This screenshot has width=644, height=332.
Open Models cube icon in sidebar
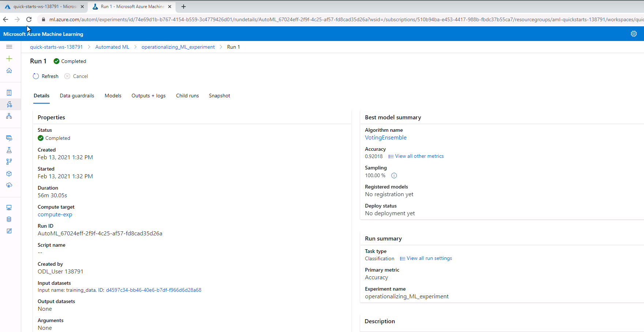pos(9,174)
